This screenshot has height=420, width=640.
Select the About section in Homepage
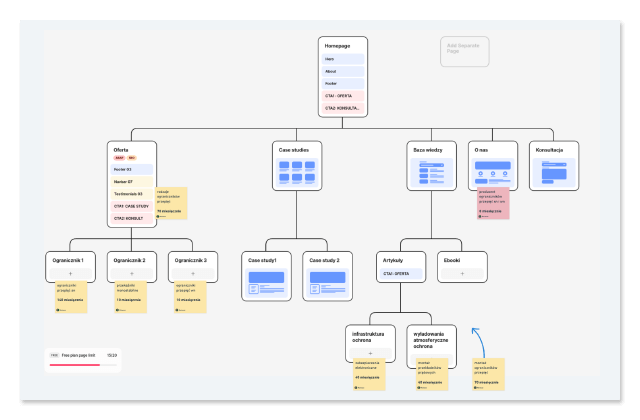[x=343, y=71]
